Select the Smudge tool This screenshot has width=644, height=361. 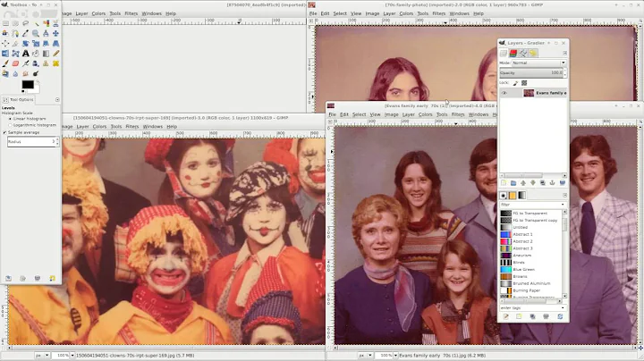coord(25,74)
